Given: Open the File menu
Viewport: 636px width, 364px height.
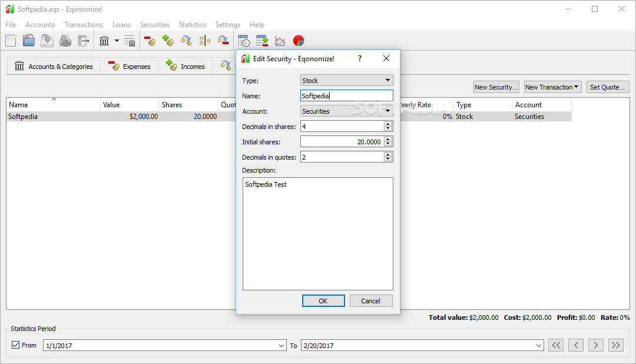Looking at the screenshot, I should 11,25.
